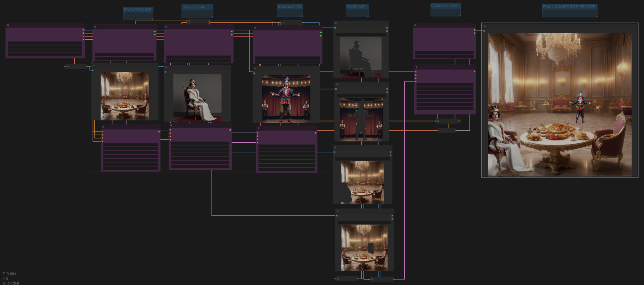Click the jester on stage preview image
644x285 pixels.
286,99
